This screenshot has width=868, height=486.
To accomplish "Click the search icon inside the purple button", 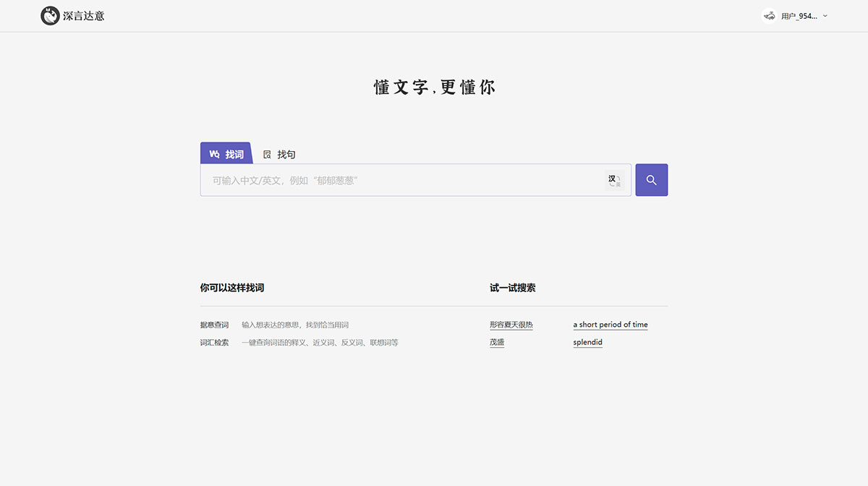I will [651, 179].
